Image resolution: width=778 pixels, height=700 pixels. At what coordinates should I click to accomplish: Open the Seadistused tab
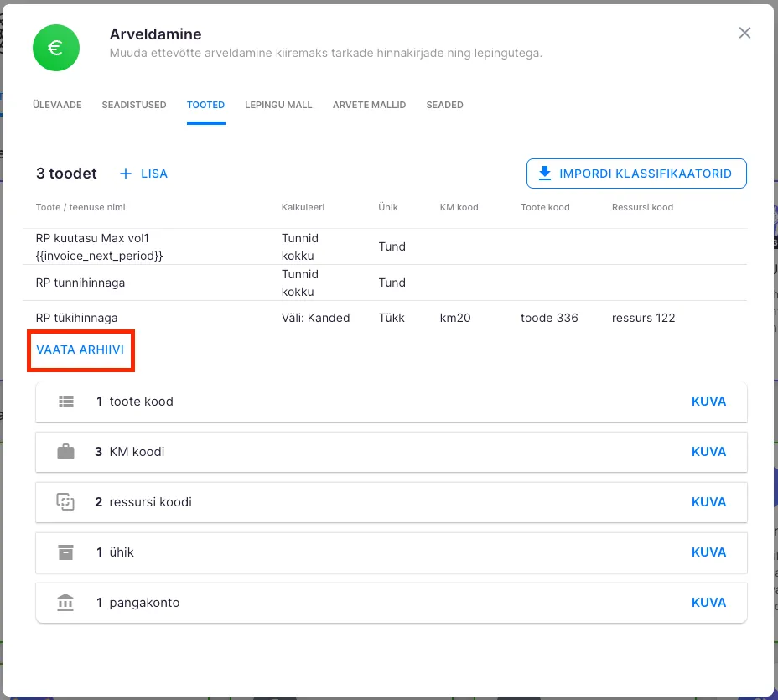[x=134, y=105]
